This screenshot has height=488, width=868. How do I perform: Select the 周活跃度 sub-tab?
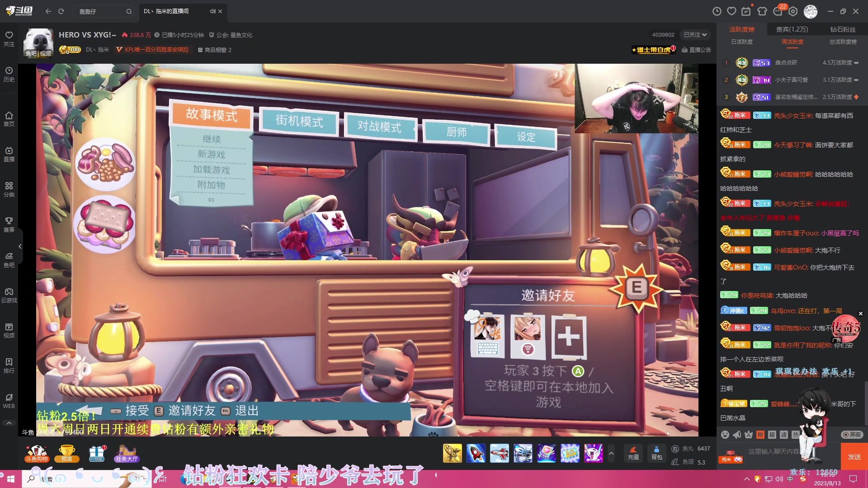coord(793,42)
